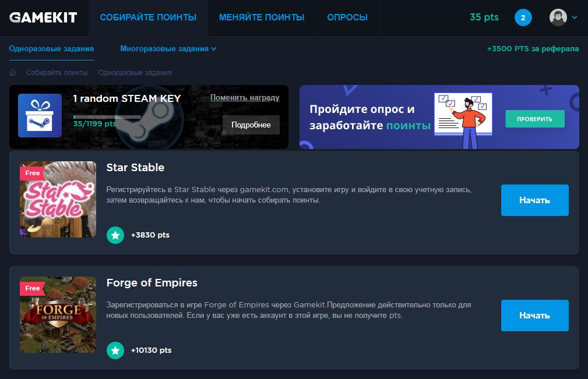Screen dimensions: 588x379
Task: Expand the Многоразовые задания dropdown
Action: [x=168, y=49]
